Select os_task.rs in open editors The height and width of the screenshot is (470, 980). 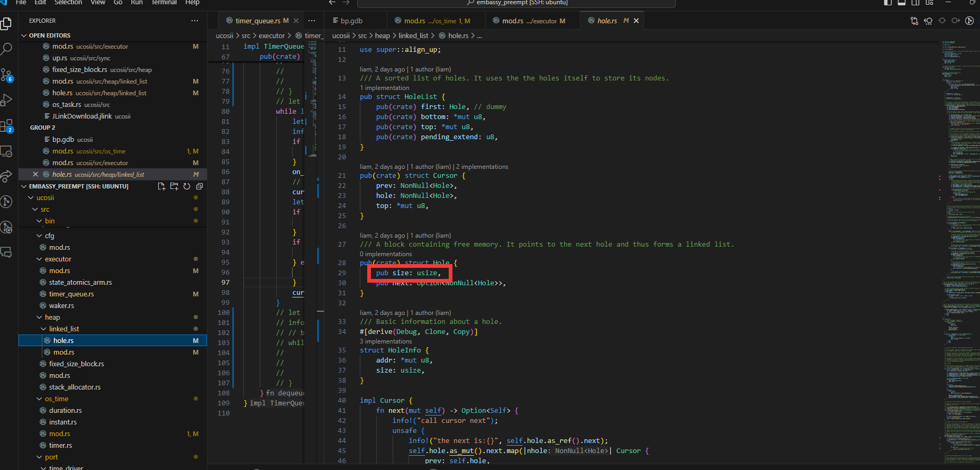click(113, 105)
